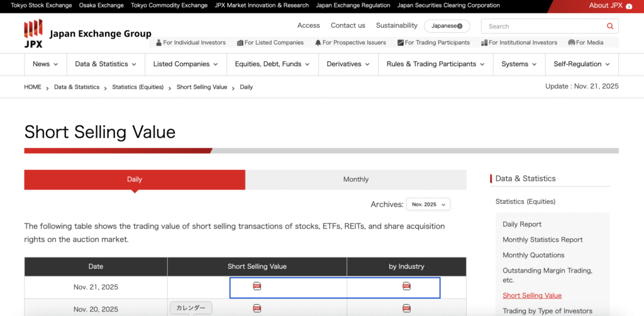Select the Daily tab
Image resolution: width=644 pixels, height=316 pixels.
(x=135, y=179)
